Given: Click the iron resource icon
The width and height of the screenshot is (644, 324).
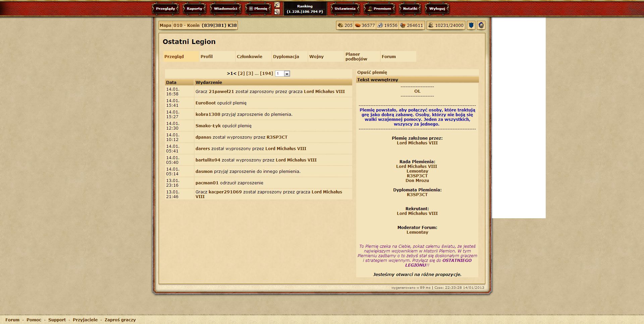Looking at the screenshot, I should (x=380, y=25).
